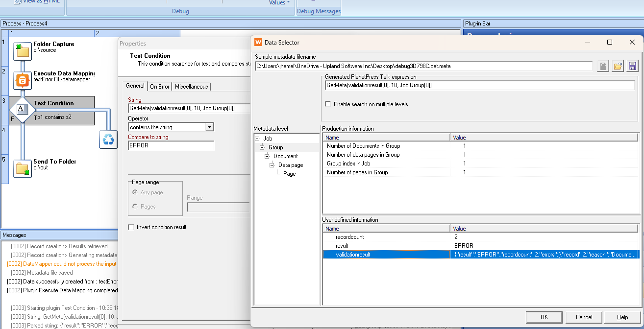Switch to the On Error tab
Viewport: 644px width, 329px height.
tap(160, 87)
